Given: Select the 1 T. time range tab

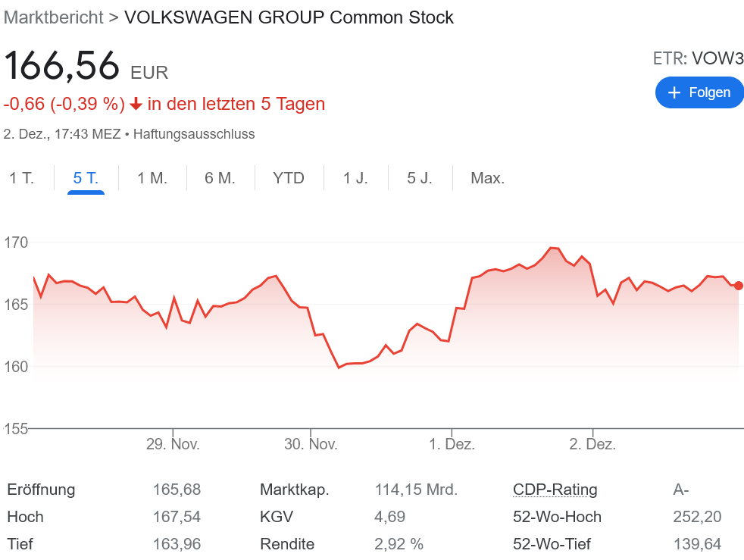Looking at the screenshot, I should [22, 179].
